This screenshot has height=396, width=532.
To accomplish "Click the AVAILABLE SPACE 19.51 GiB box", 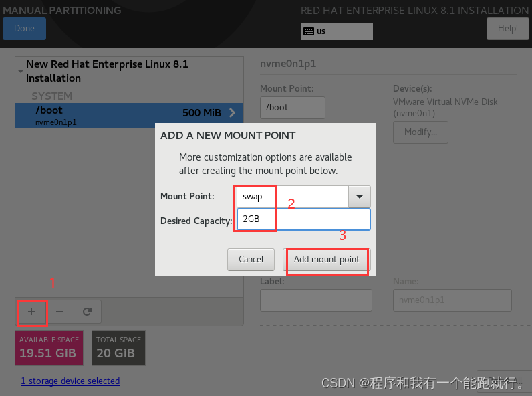I will [49, 348].
